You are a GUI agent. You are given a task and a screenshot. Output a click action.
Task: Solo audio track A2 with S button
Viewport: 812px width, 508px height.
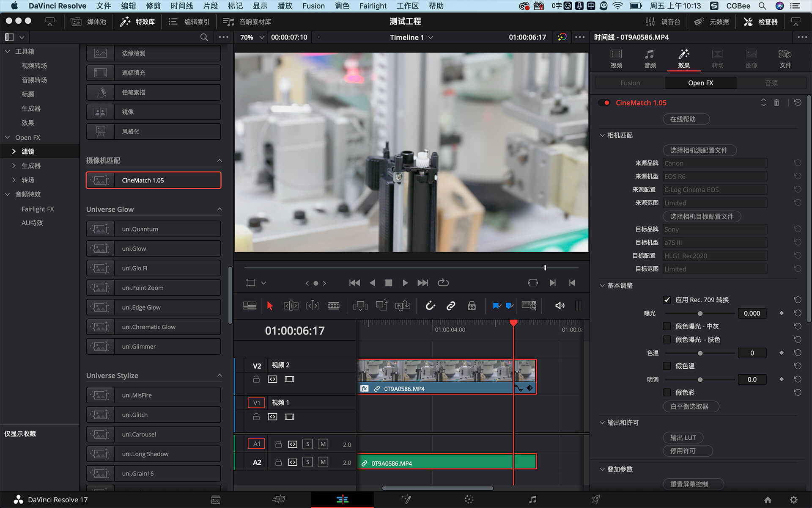[x=308, y=462]
